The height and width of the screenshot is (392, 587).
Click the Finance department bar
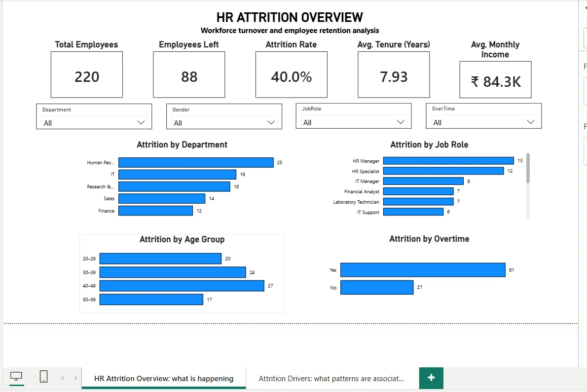point(156,211)
